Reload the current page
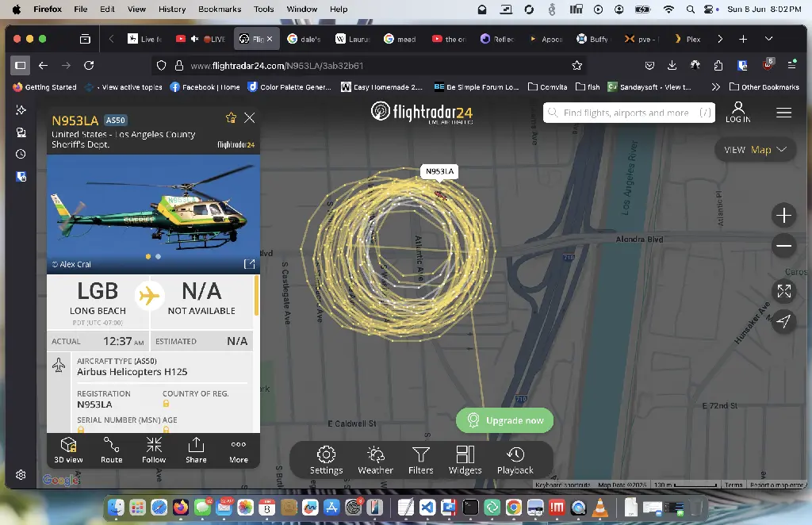The image size is (812, 525). coord(89,65)
